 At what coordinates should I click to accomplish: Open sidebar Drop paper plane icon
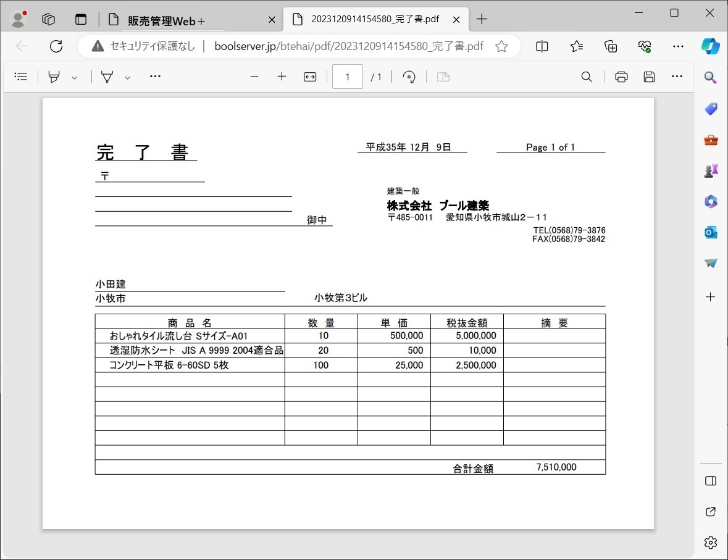[x=710, y=263]
